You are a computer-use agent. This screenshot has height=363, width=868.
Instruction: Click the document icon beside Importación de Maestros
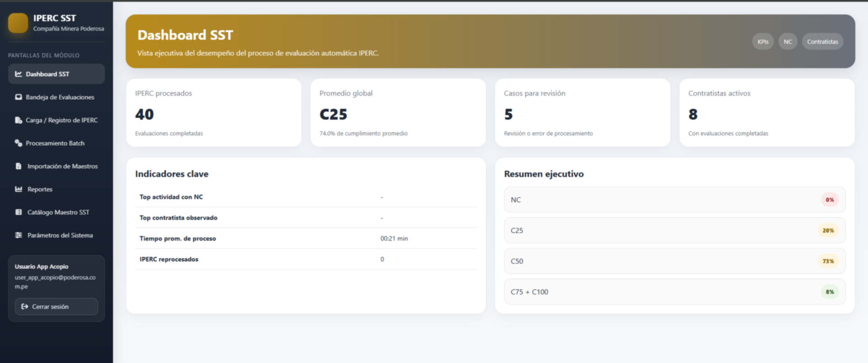(19, 166)
